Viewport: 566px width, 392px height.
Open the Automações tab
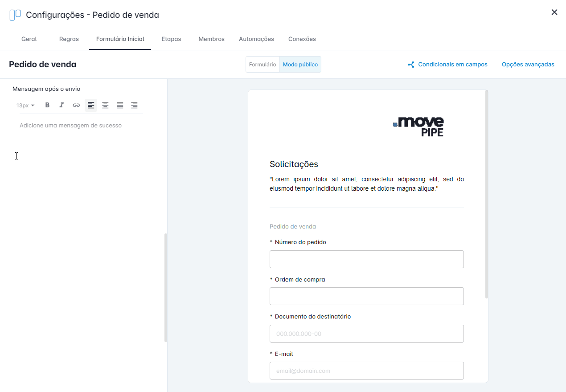pyautogui.click(x=256, y=39)
